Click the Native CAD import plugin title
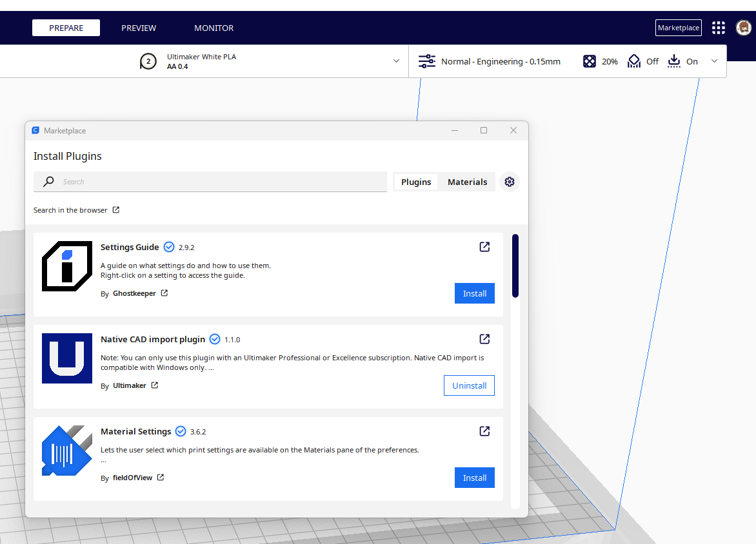The width and height of the screenshot is (756, 544). (153, 339)
